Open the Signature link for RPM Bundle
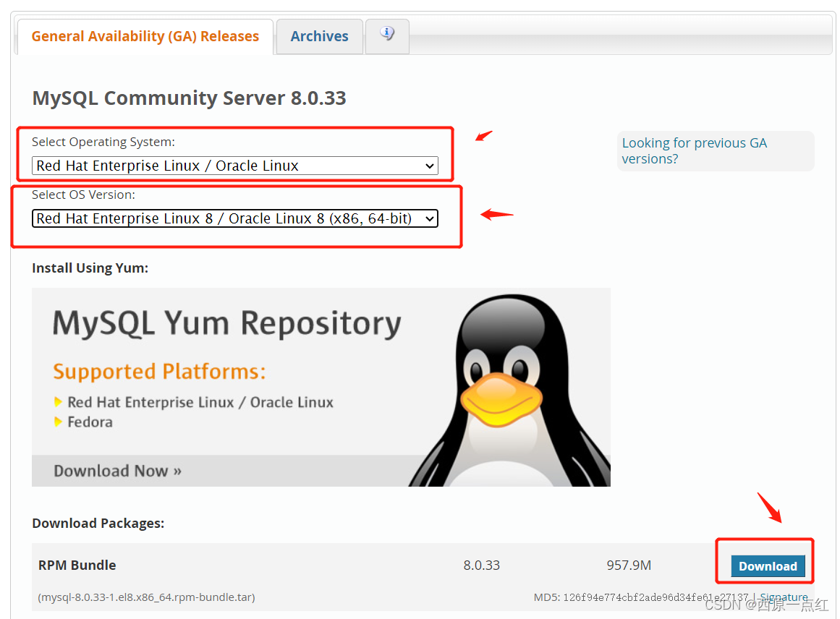 [x=784, y=597]
